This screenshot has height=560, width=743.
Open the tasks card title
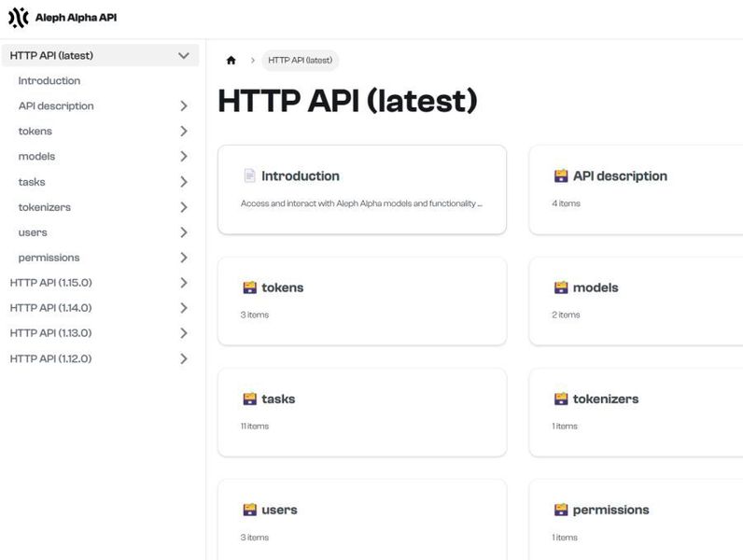(278, 399)
